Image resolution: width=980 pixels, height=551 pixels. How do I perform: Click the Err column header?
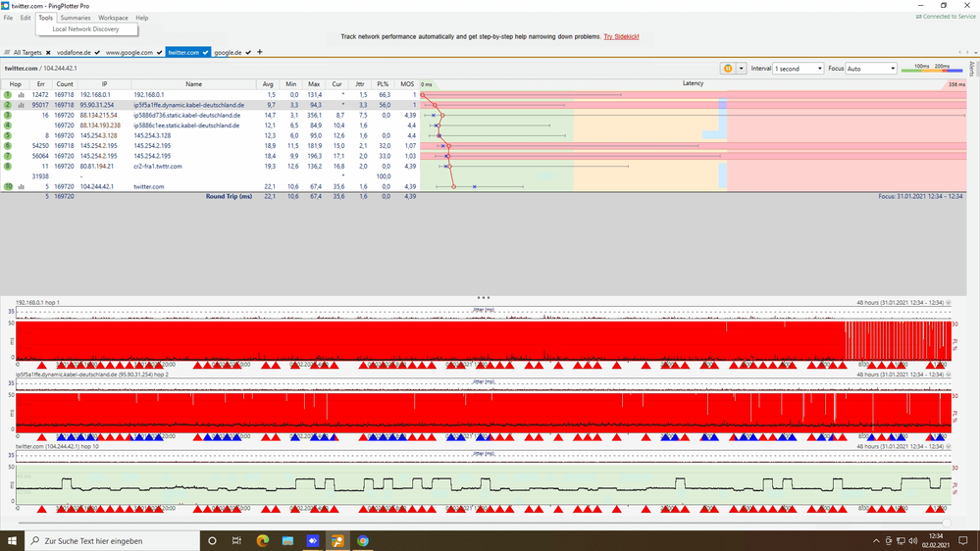[40, 84]
